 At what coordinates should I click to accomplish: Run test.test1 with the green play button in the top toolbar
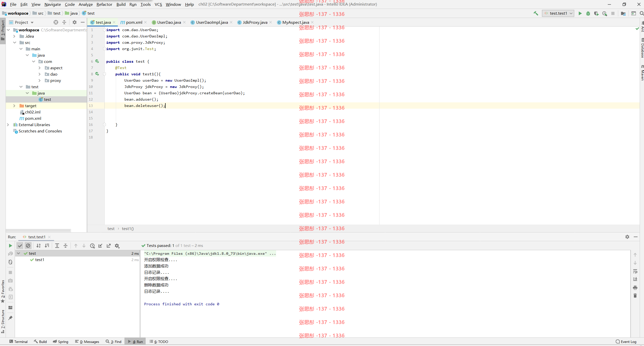coord(580,13)
